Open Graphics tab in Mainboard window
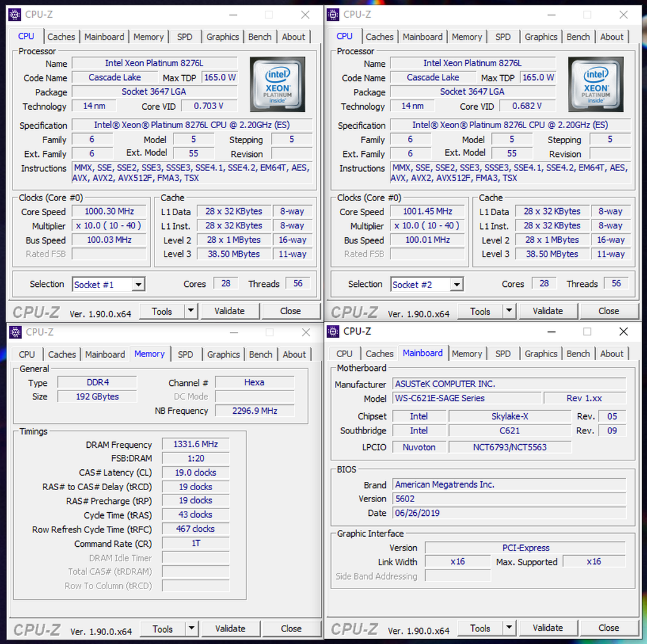647x644 pixels. click(x=541, y=354)
